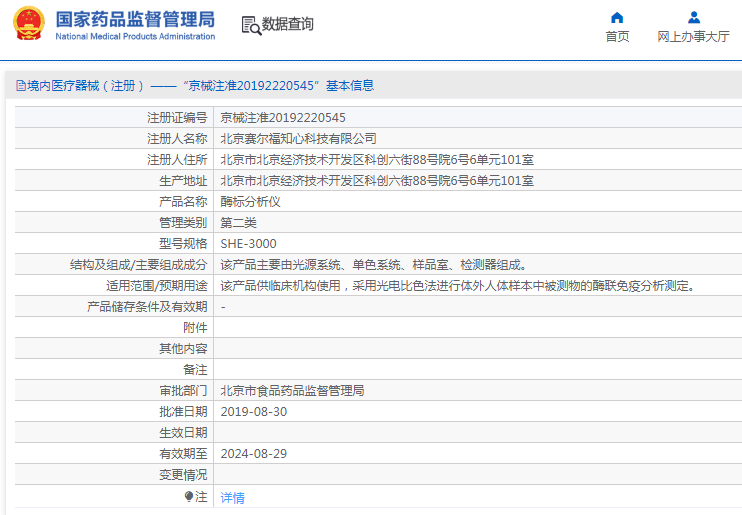The height and width of the screenshot is (515, 742).
Task: Click the NMPA national emblem logo
Action: coord(28,25)
